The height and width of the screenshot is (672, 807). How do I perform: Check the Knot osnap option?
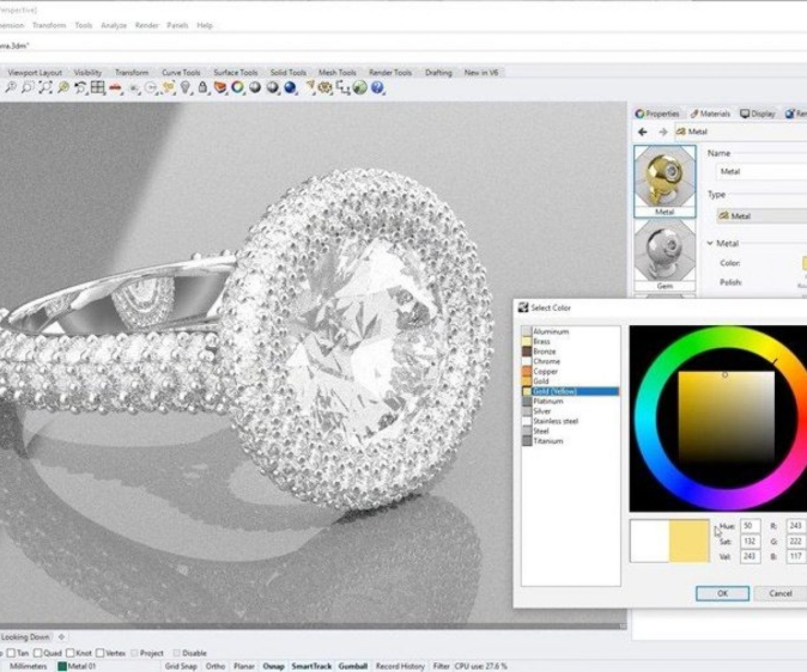tap(70, 653)
